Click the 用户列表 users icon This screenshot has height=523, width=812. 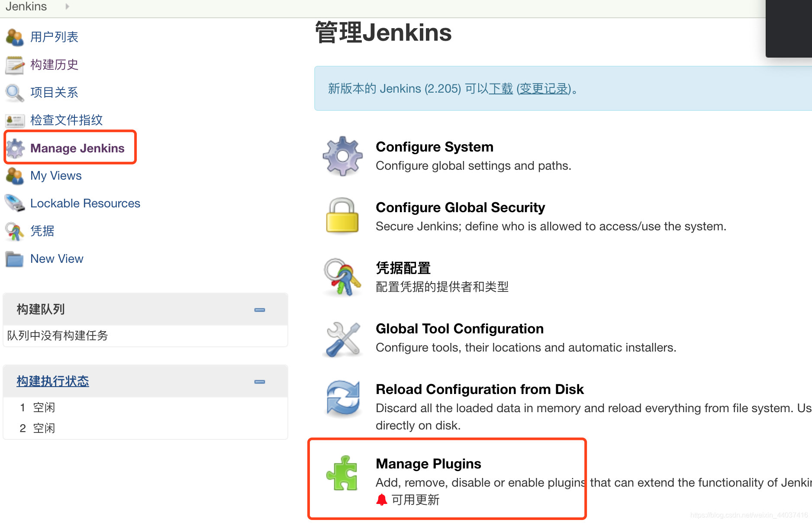[x=15, y=37]
